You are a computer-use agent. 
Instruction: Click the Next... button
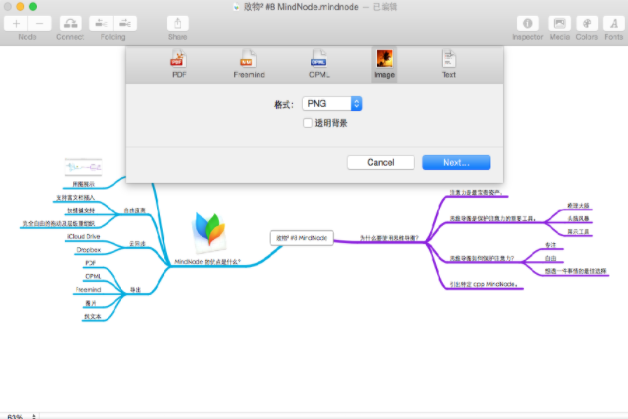coord(455,162)
